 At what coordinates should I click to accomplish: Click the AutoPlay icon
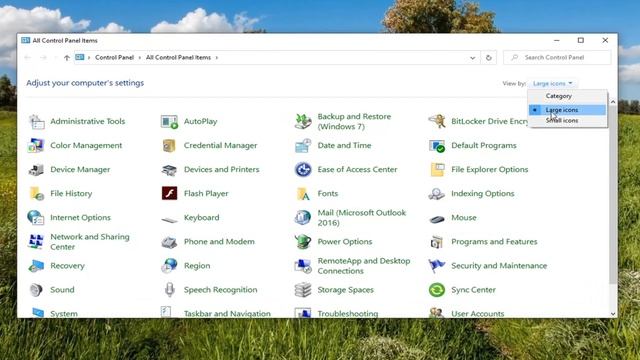coord(169,122)
